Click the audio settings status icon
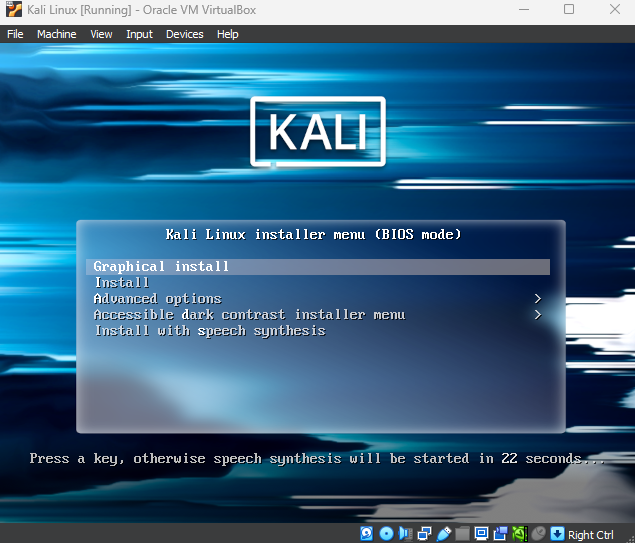 coord(405,534)
